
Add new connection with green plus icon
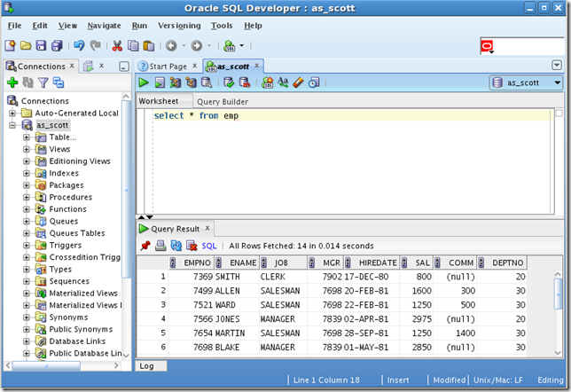(x=12, y=82)
